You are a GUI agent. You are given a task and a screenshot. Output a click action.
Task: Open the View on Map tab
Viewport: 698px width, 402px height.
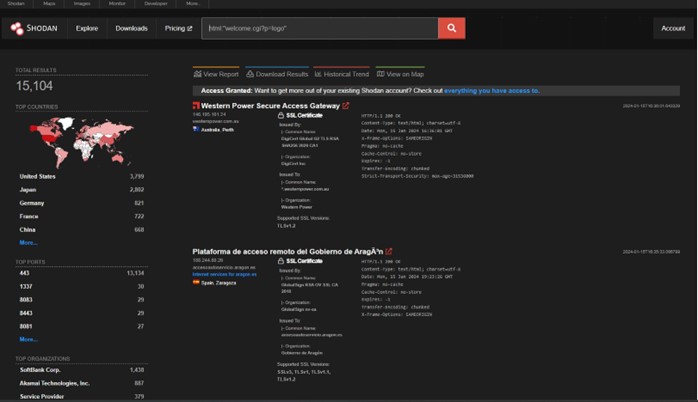400,74
